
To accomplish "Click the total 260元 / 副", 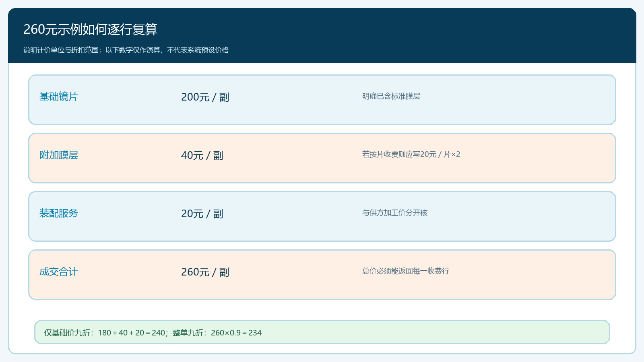I will pyautogui.click(x=205, y=272).
